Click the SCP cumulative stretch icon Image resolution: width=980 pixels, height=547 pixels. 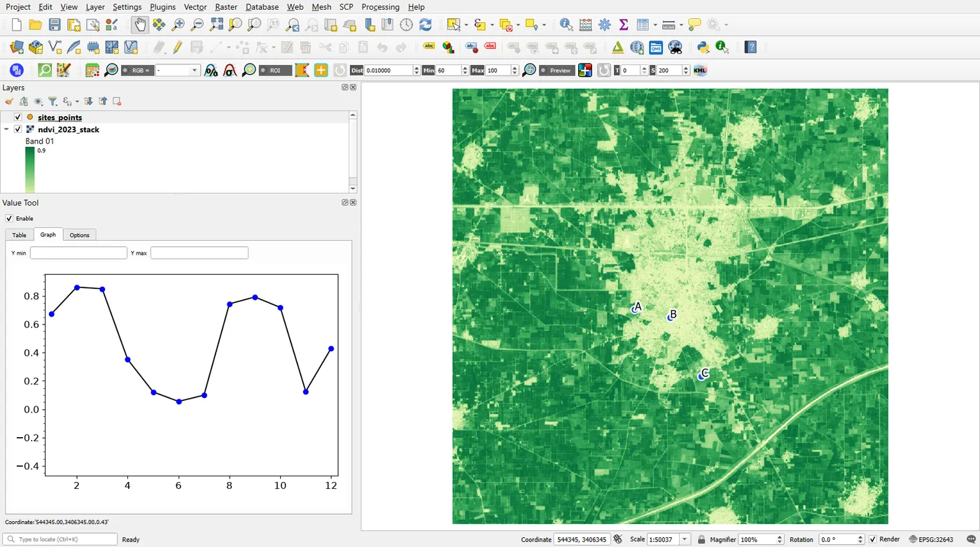point(211,71)
